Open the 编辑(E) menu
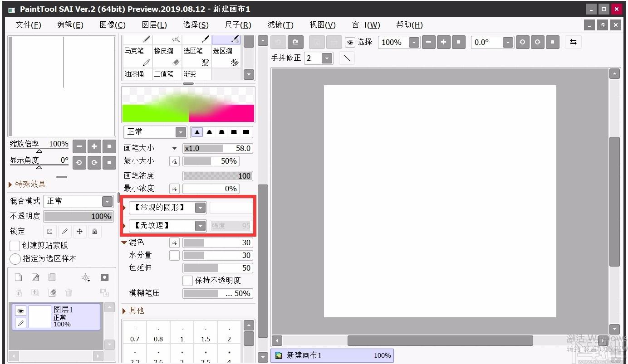 pos(70,25)
